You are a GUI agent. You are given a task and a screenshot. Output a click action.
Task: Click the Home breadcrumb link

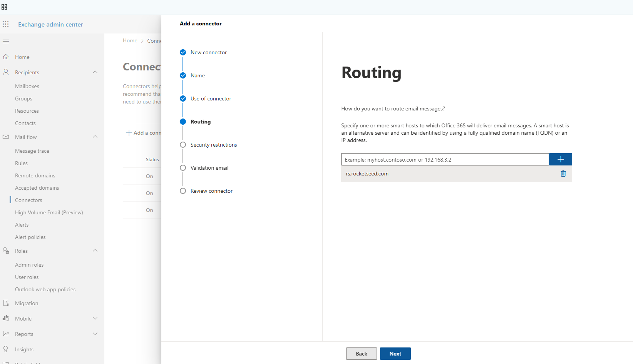pos(130,40)
